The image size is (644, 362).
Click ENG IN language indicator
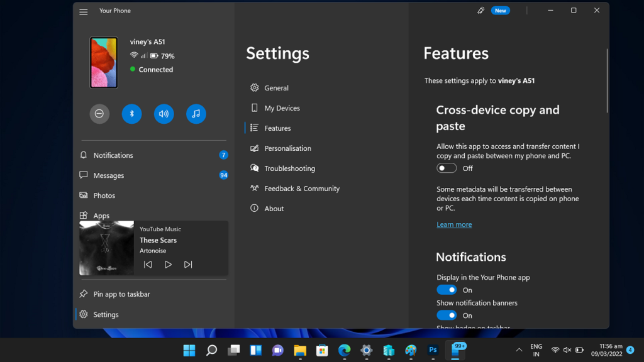click(x=536, y=350)
